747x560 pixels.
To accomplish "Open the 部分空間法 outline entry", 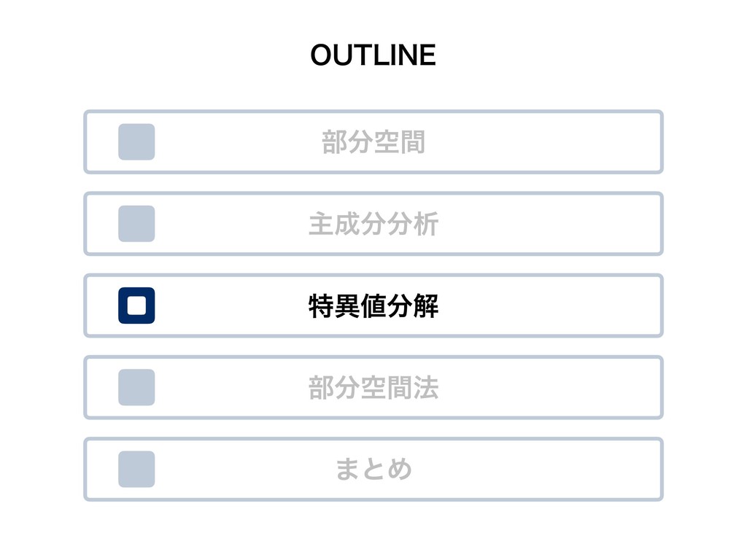I will [373, 387].
